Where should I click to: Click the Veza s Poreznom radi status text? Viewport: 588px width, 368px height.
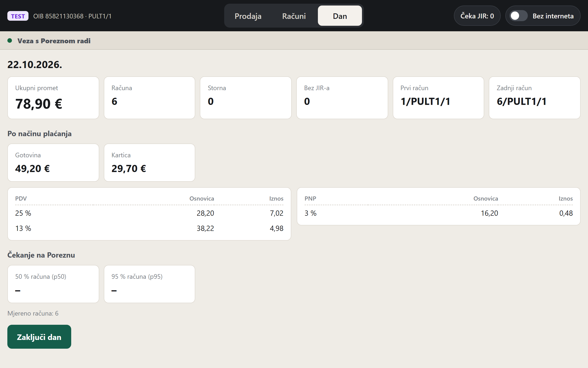54,41
